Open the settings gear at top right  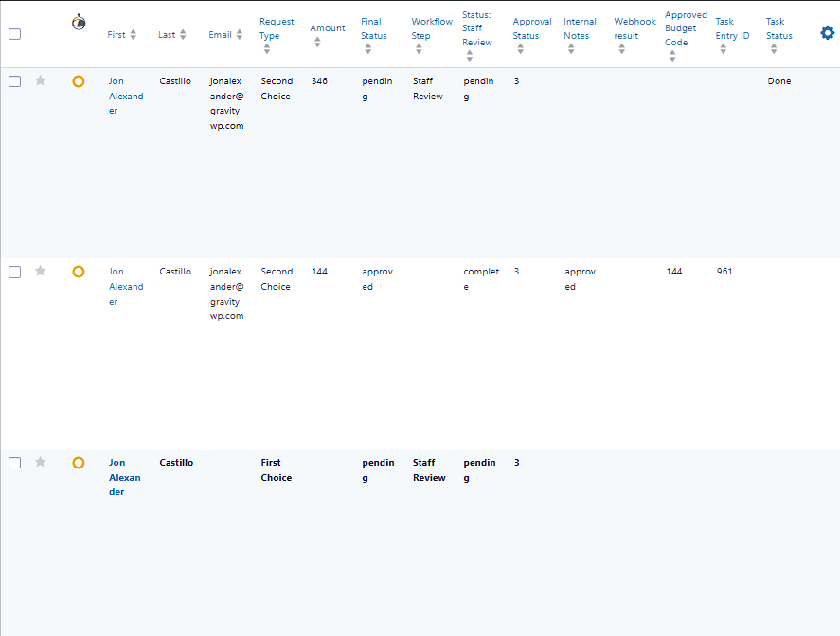point(827,32)
